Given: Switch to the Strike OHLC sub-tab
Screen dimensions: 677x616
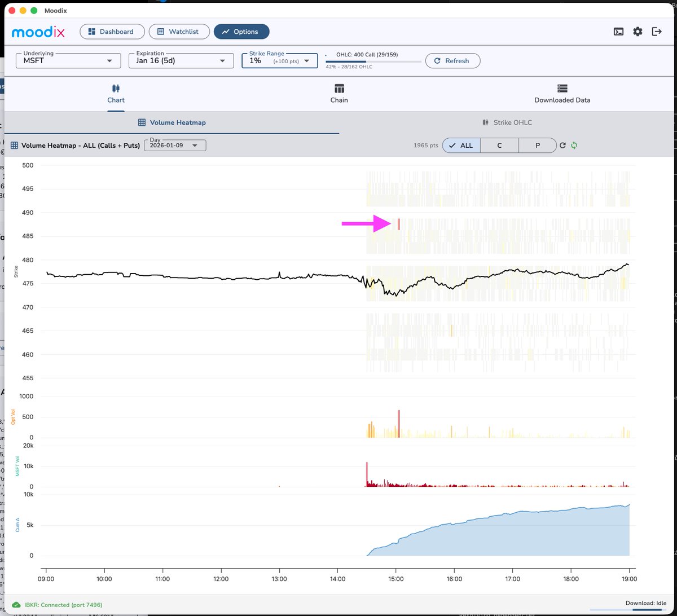Looking at the screenshot, I should (x=507, y=122).
